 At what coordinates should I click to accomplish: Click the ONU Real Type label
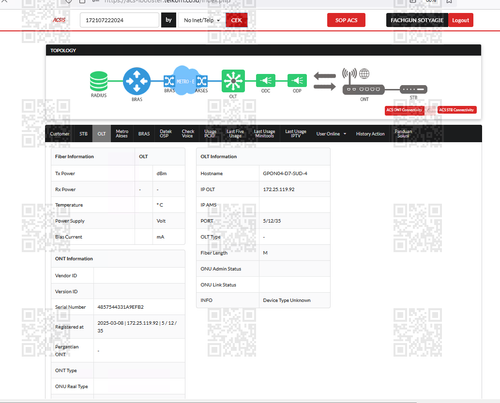click(x=71, y=386)
